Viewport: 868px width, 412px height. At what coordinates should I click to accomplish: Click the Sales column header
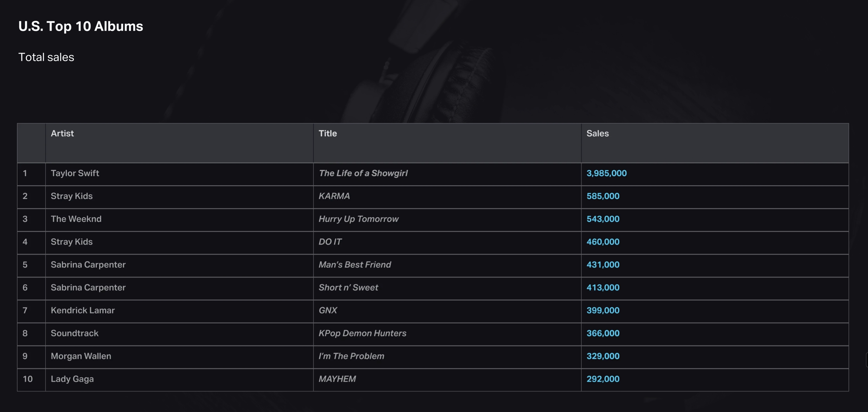[x=597, y=133]
